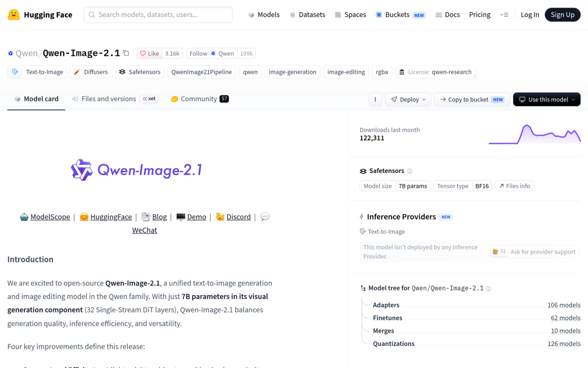Open Merges 10 models row

pyautogui.click(x=476, y=331)
